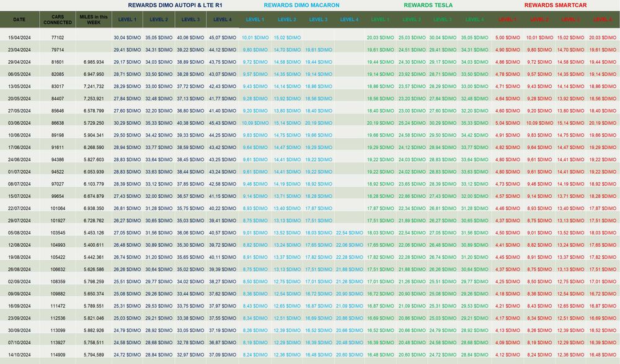The image size is (620, 364).
Task: Select weekly miles value 5.729.250
Action: pos(94,123)
